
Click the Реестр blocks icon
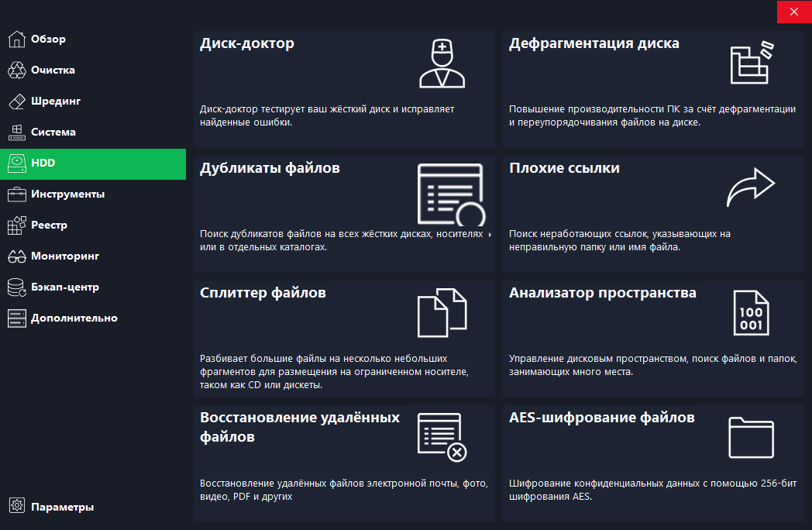click(16, 225)
